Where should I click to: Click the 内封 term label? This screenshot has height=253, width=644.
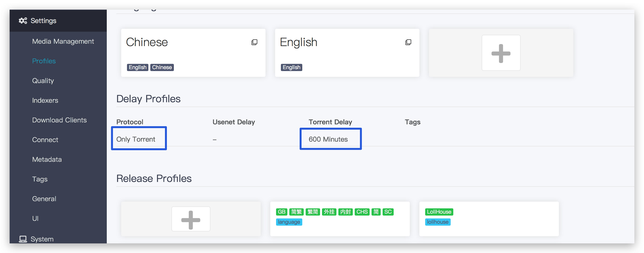pos(345,212)
